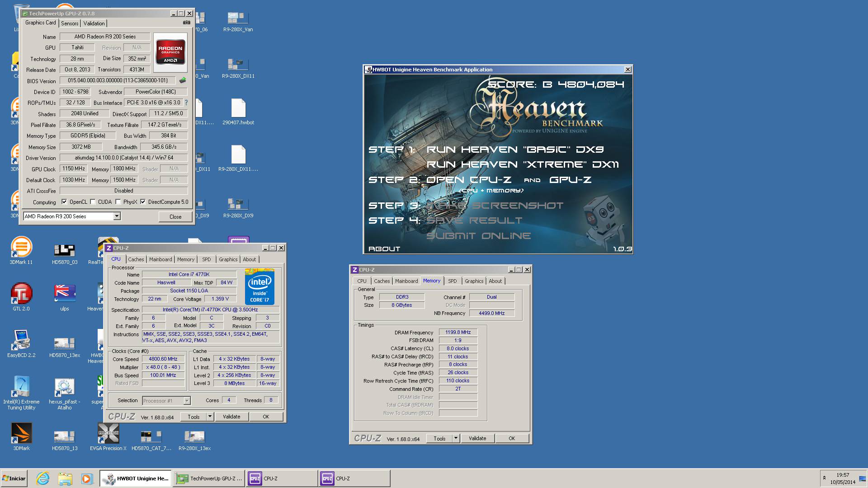Click the Close button in GPU-Z
The image size is (868, 488).
pos(175,217)
